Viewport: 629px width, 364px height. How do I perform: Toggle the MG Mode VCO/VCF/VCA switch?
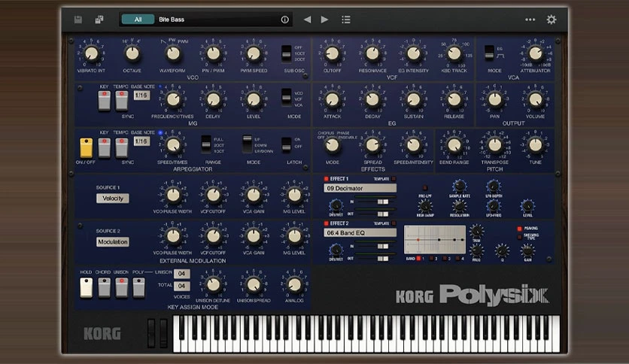pyautogui.click(x=287, y=98)
